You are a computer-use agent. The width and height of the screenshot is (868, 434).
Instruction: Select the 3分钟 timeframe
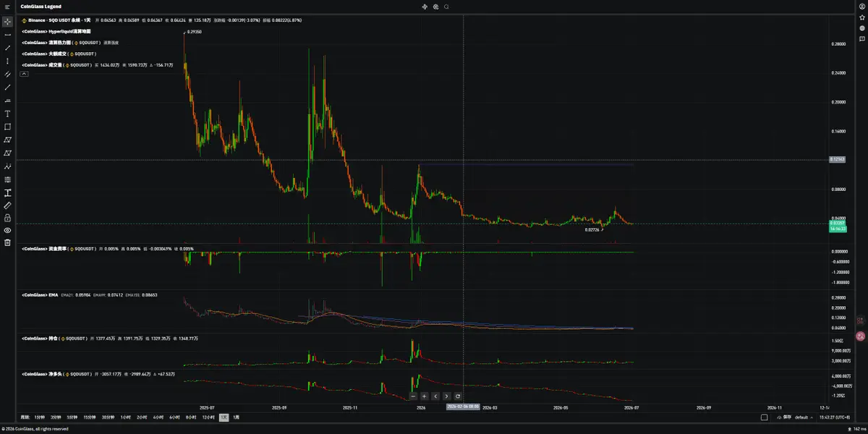55,417
